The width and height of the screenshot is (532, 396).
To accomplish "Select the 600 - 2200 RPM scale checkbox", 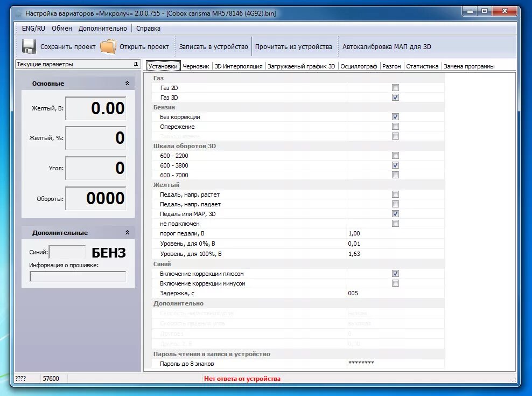I will 395,156.
